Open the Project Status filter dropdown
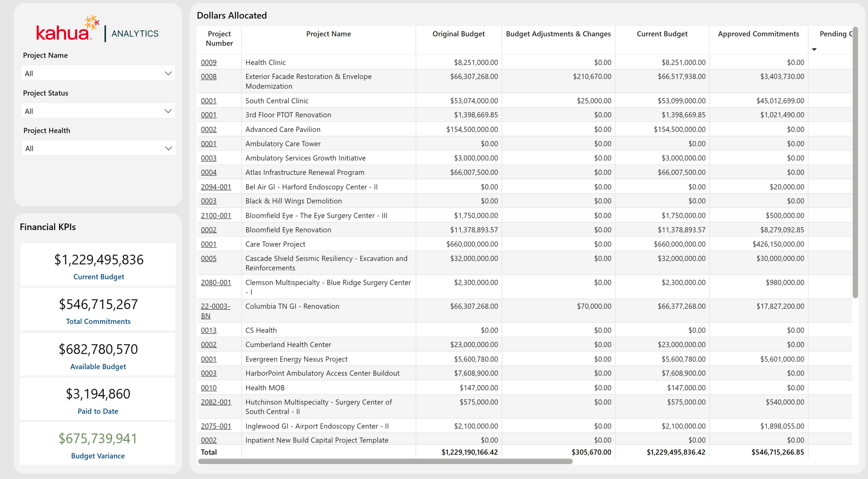868x479 pixels. click(x=98, y=111)
